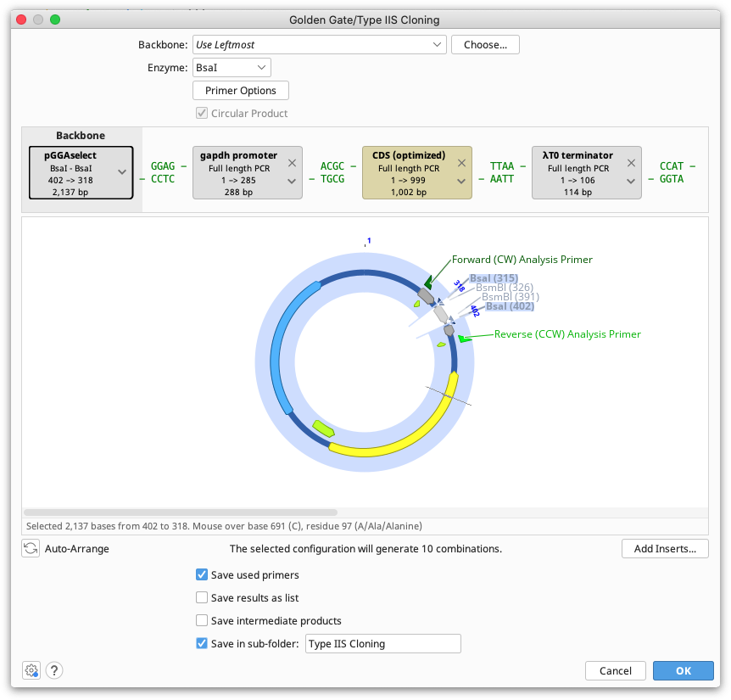
Task: Click the sub-folder name field
Action: pos(383,643)
